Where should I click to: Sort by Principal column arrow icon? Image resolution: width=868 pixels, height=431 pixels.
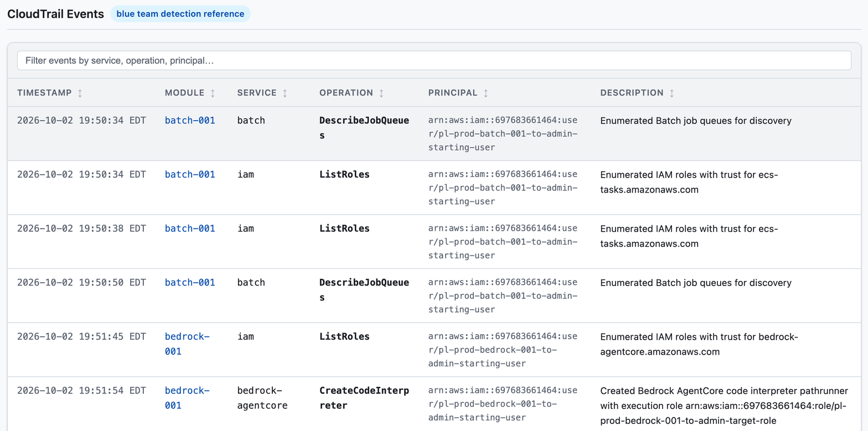point(485,93)
